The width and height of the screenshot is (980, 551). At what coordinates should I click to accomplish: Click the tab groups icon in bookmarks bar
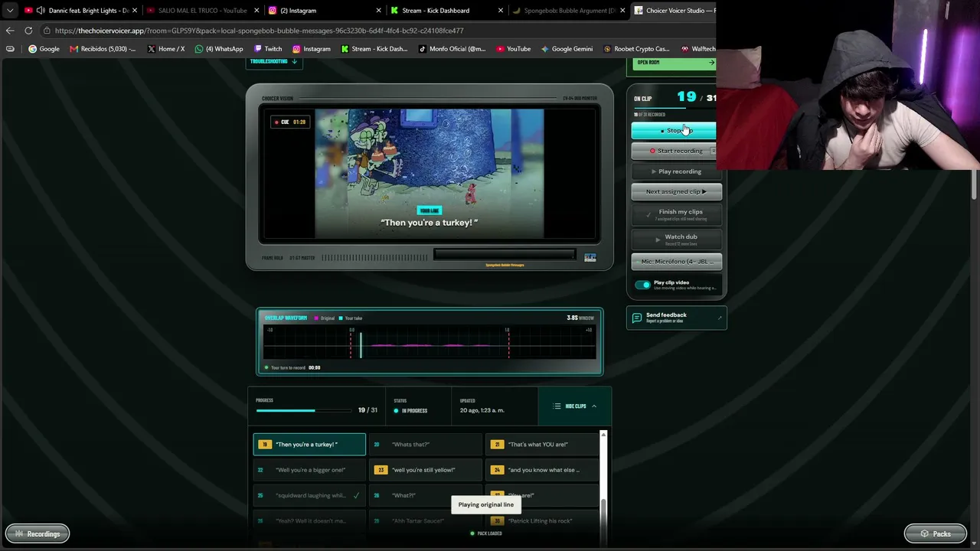click(10, 49)
